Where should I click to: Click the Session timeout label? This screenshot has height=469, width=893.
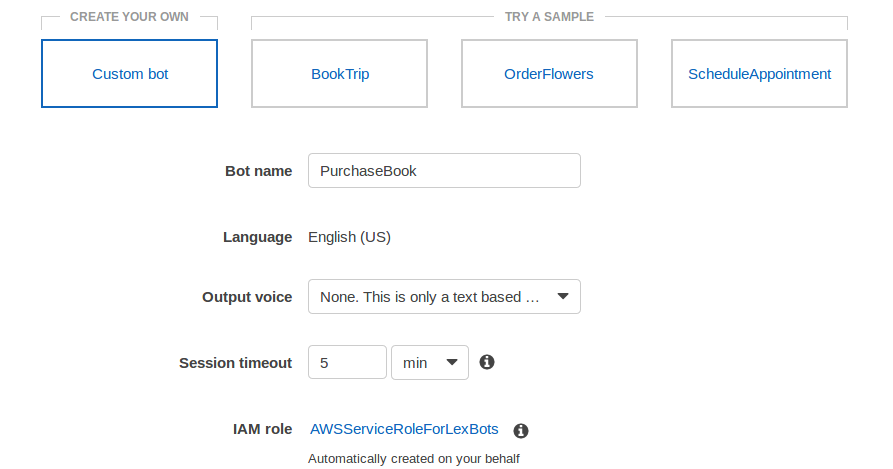(235, 363)
